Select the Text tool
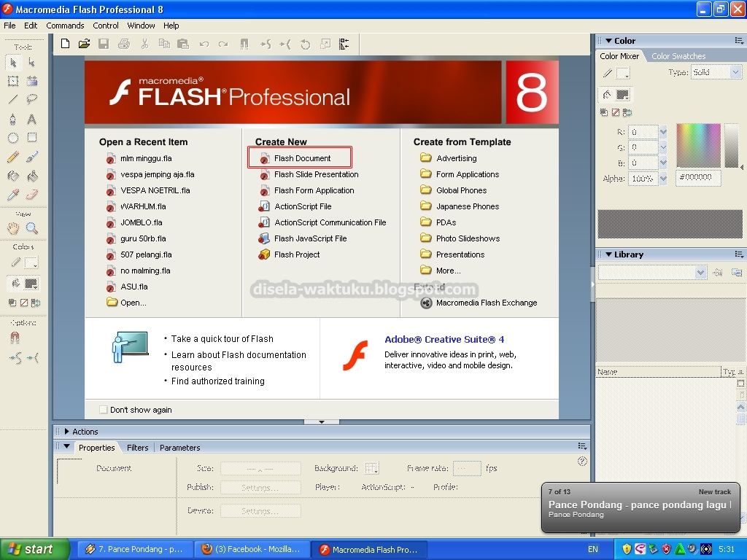Screen dimensions: 747x560 pos(31,119)
